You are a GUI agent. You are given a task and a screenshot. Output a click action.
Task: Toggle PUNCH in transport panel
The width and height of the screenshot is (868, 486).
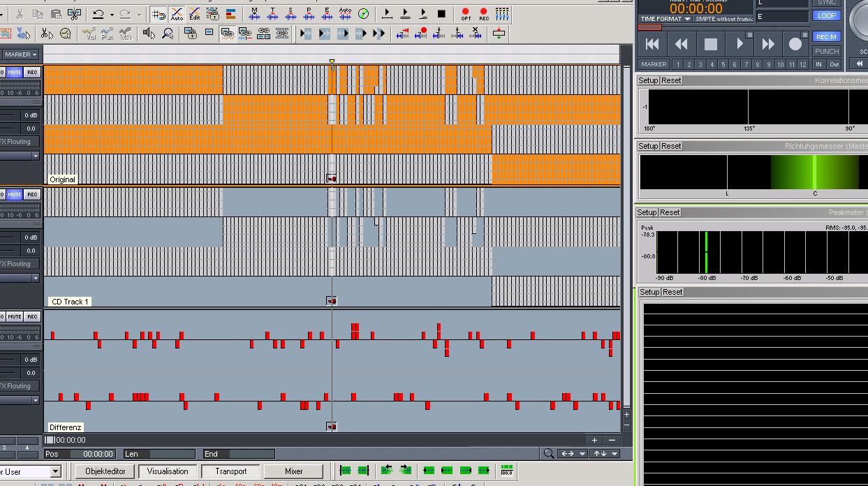tap(827, 51)
